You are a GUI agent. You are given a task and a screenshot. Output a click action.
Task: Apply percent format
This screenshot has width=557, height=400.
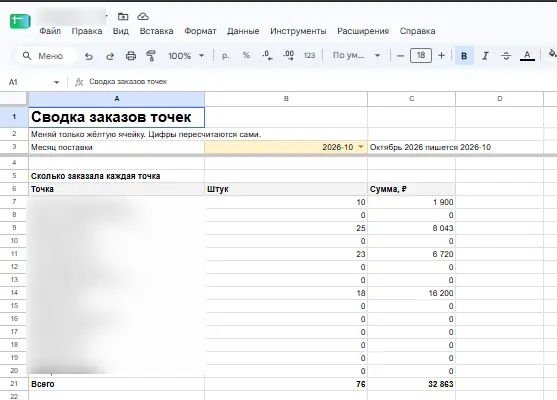[246, 55]
